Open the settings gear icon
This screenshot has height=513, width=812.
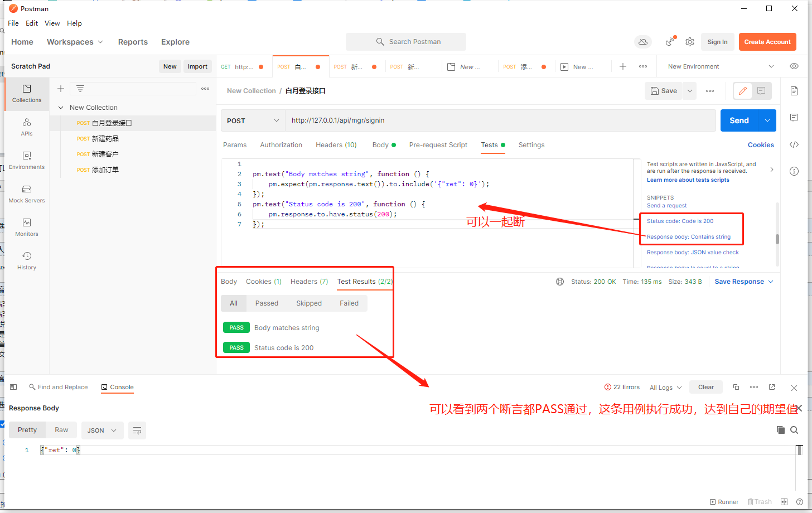pyautogui.click(x=690, y=42)
